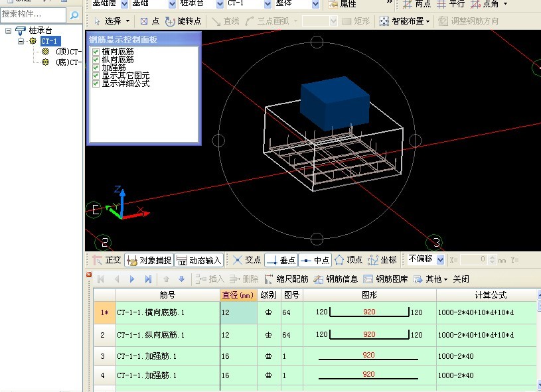Open the 整体 dropdown
Screen dimensions: 541x392
tap(315, 4)
